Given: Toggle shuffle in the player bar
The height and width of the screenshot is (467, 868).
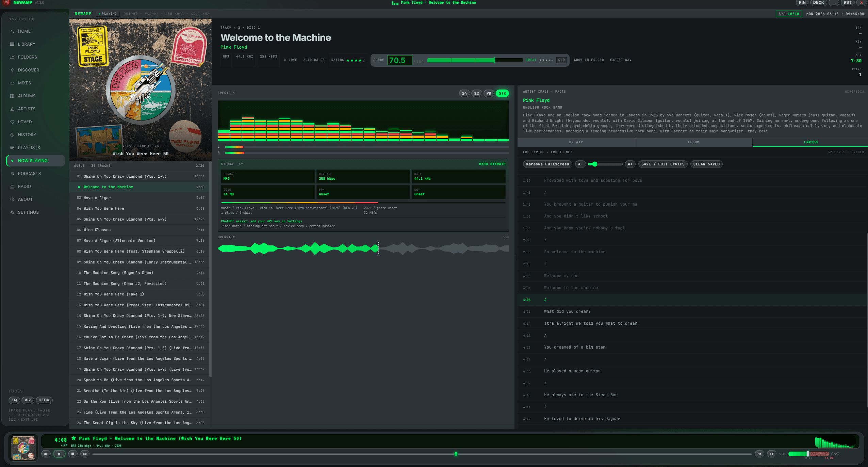Looking at the screenshot, I should [x=759, y=454].
